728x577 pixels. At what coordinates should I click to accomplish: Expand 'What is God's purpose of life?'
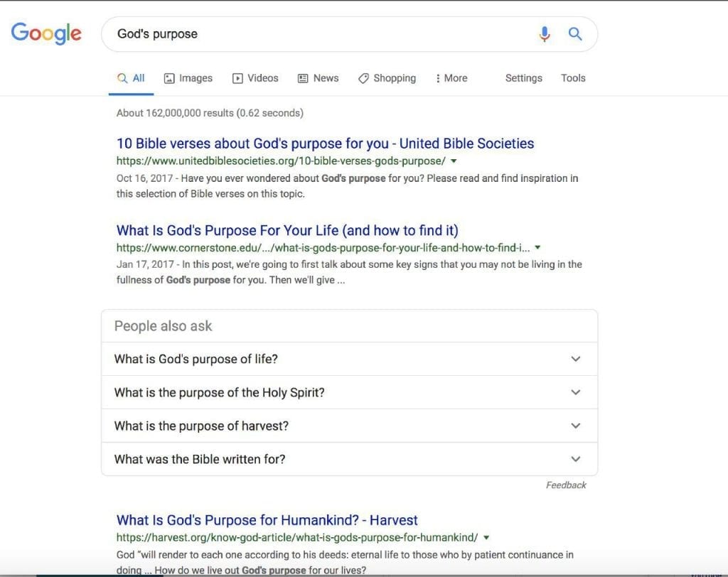(x=576, y=359)
